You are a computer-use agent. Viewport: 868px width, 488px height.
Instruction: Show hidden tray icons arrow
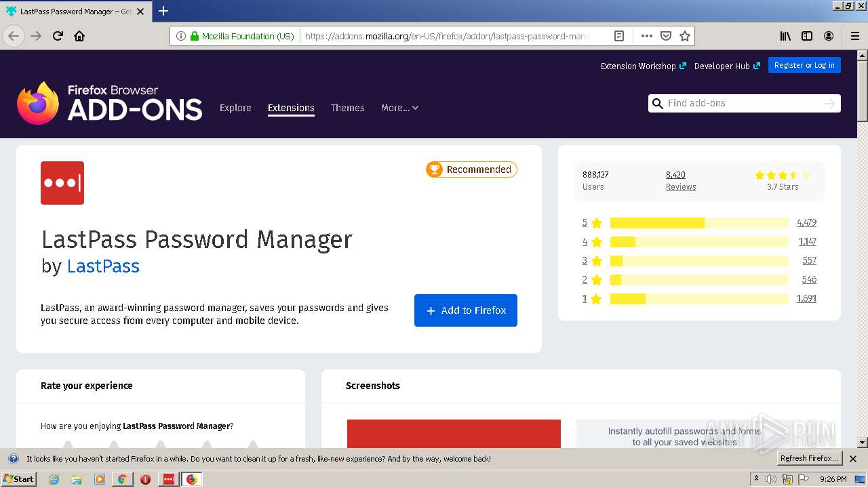(757, 479)
